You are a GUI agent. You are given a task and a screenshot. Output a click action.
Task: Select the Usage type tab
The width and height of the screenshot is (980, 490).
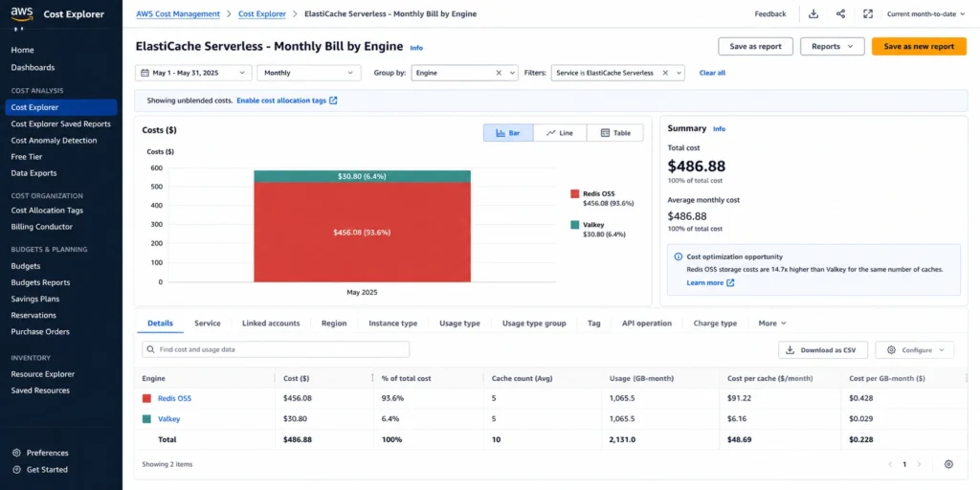coord(459,323)
